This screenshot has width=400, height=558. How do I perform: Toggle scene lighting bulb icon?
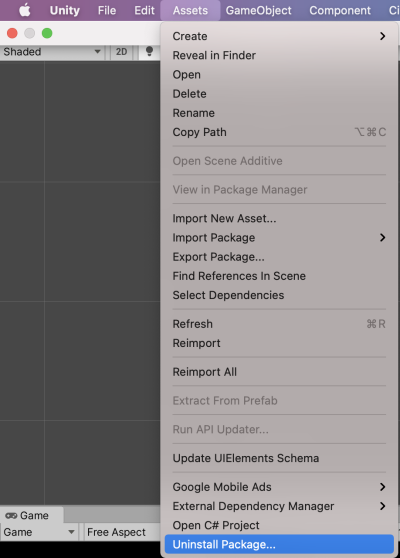149,52
